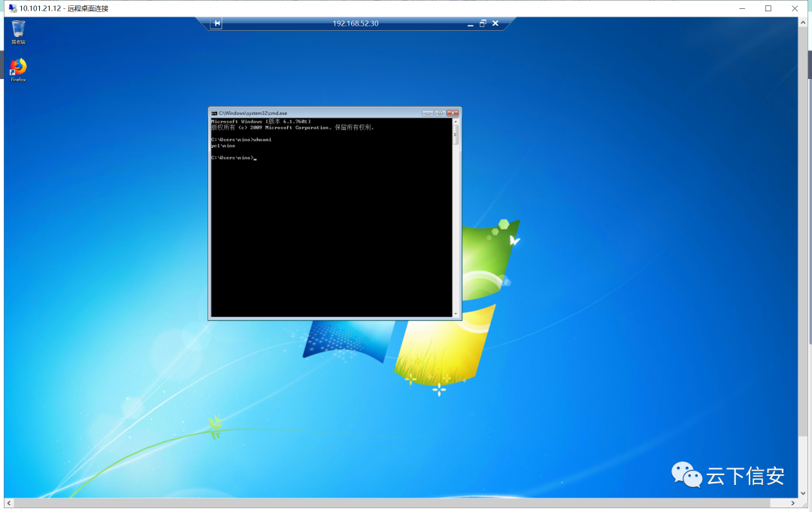The height and width of the screenshot is (512, 812).
Task: Close the cmd.exe window
Action: click(453, 113)
